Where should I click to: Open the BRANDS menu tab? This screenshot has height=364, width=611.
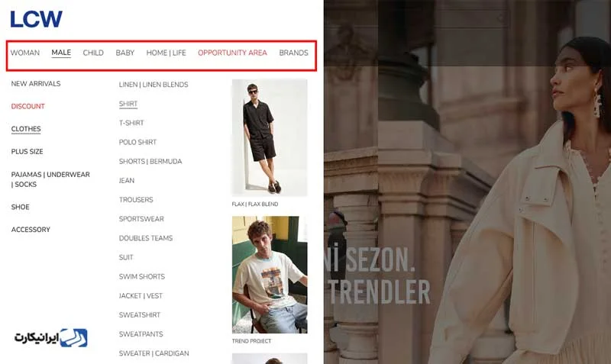click(293, 53)
